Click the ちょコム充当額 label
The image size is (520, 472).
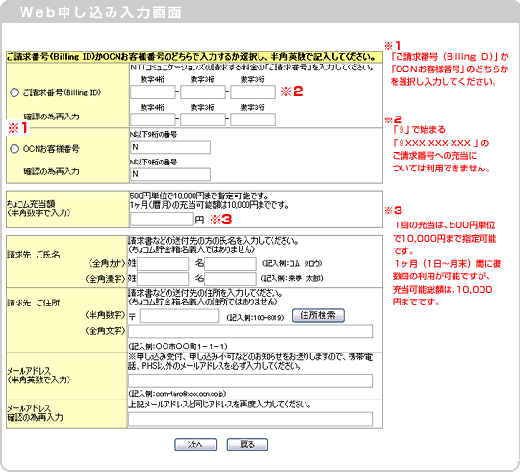pyautogui.click(x=31, y=204)
